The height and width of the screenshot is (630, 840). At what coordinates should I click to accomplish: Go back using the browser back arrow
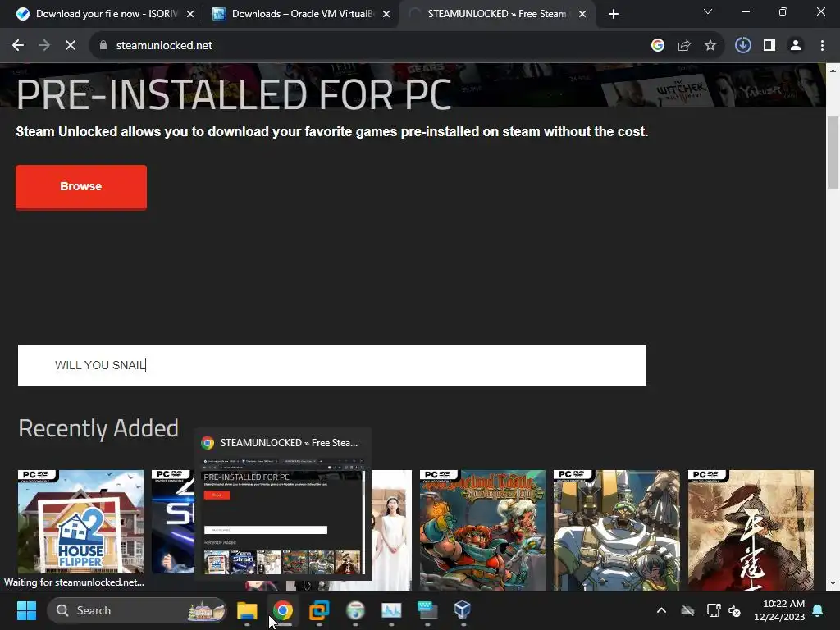[18, 46]
